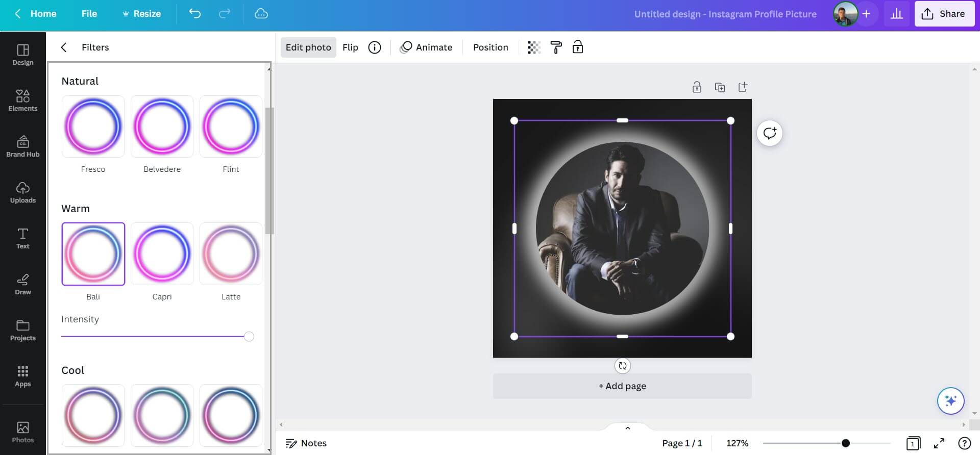Open the File menu

89,14
